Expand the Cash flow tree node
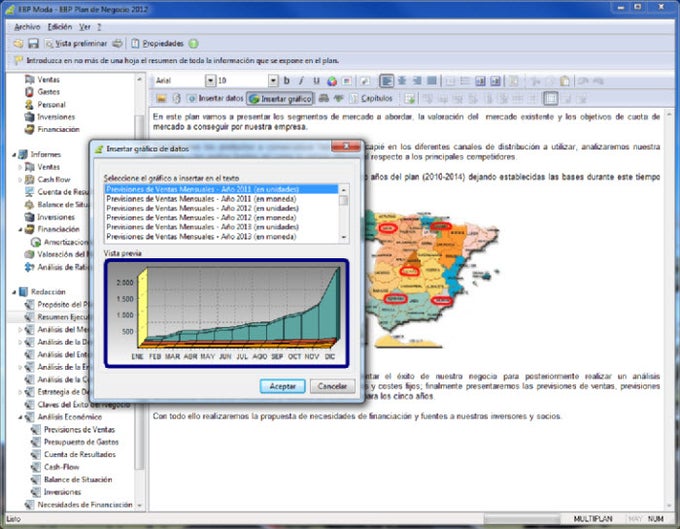 pyautogui.click(x=20, y=180)
